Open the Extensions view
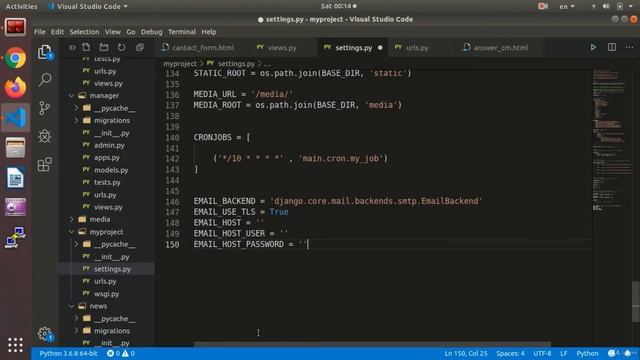Screen dimensions: 640x360 tap(44, 164)
